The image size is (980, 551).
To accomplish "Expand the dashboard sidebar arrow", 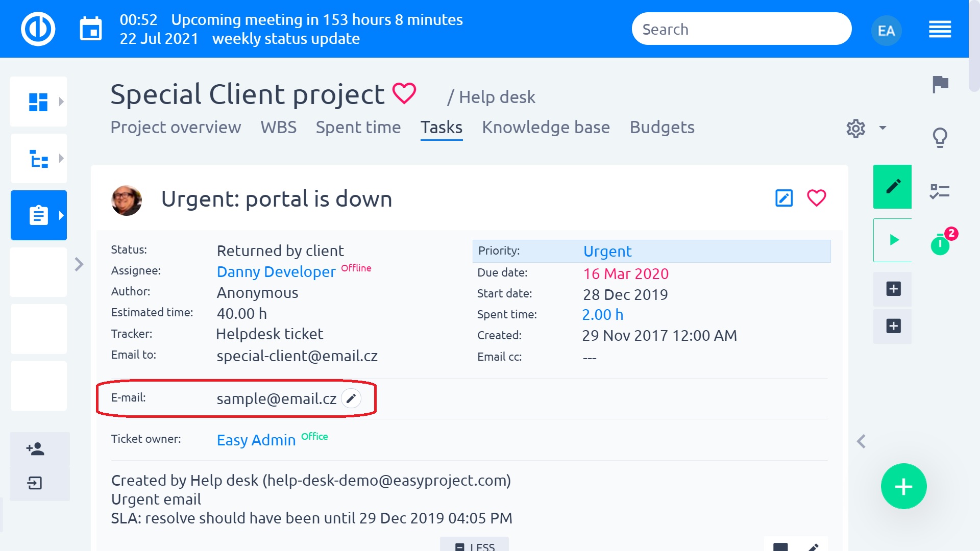I will [x=61, y=102].
